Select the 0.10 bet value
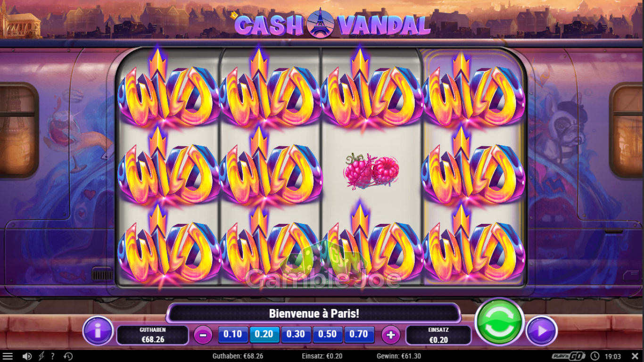Screen dimensions: 644x362 [233, 335]
